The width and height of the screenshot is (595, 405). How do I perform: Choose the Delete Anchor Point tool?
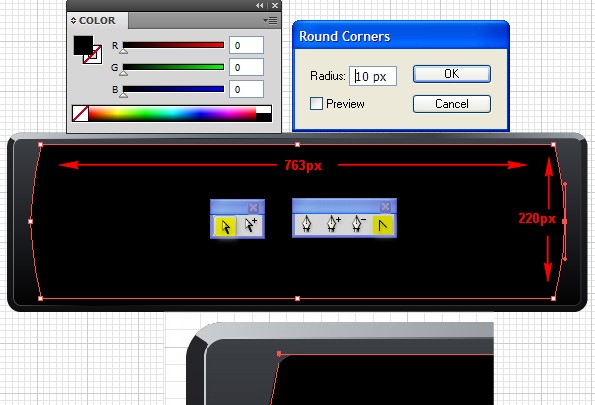point(358,224)
